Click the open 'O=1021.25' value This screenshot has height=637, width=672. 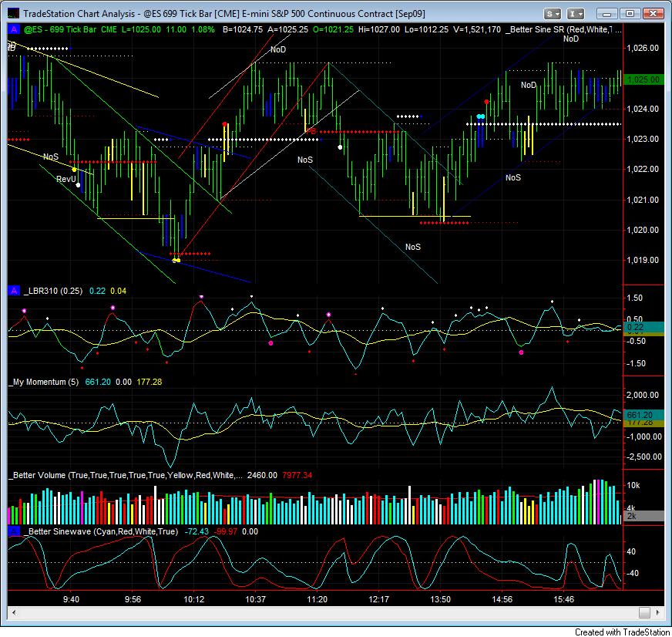333,29
